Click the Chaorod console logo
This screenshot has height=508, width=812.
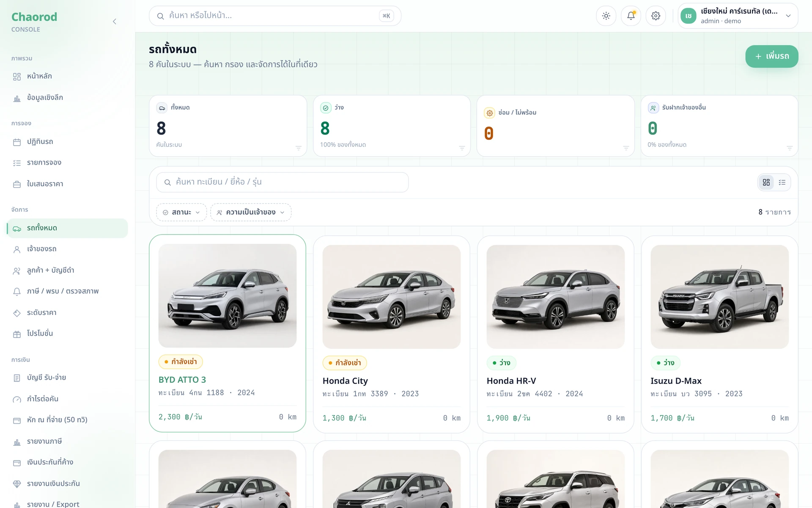pos(34,22)
